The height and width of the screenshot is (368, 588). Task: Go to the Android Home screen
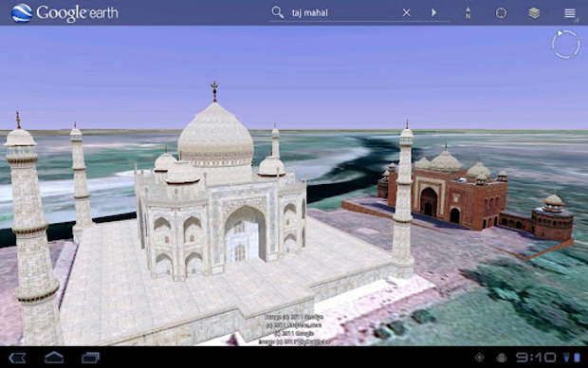tap(54, 358)
